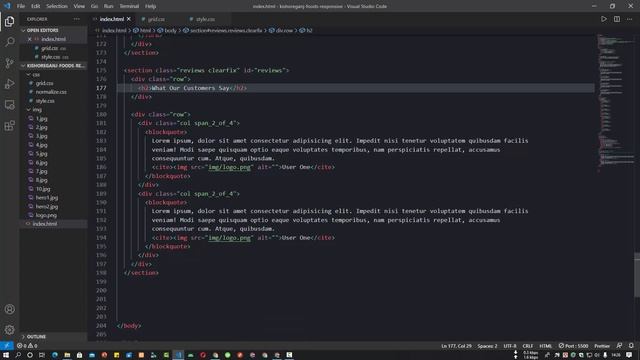Open the Edit menu
The image size is (640, 360).
(x=36, y=6)
